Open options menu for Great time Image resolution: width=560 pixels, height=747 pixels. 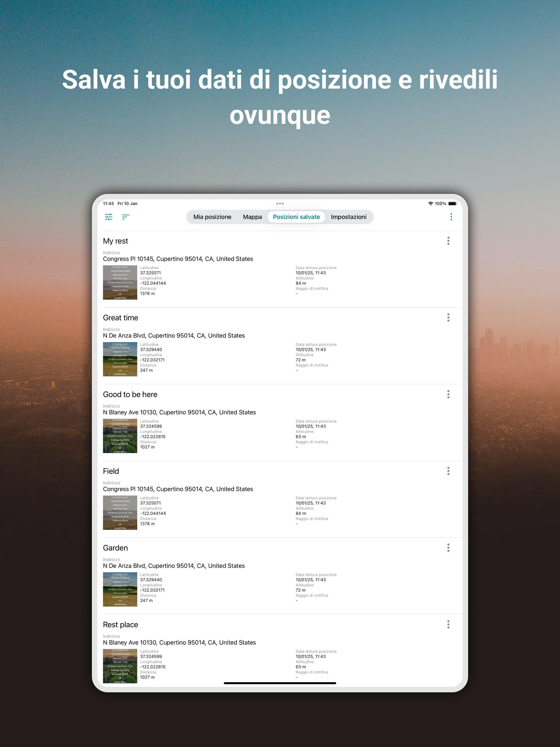(448, 317)
